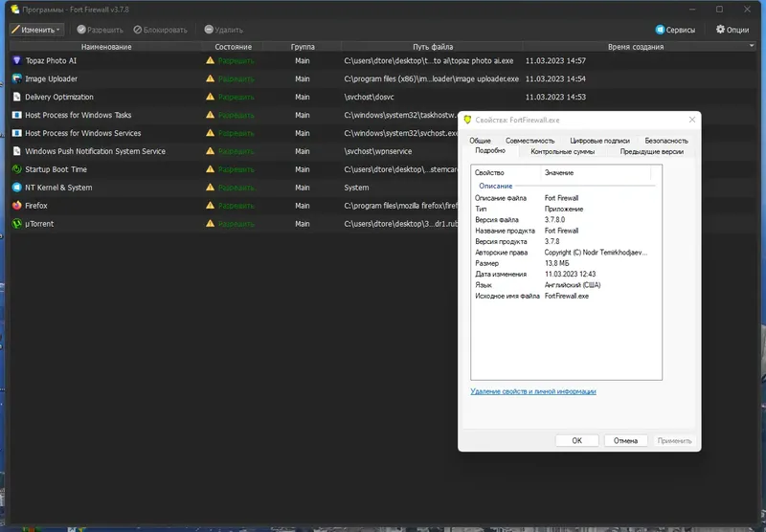Click the Topaz Photo AI program icon
766x532 pixels.
pos(16,60)
